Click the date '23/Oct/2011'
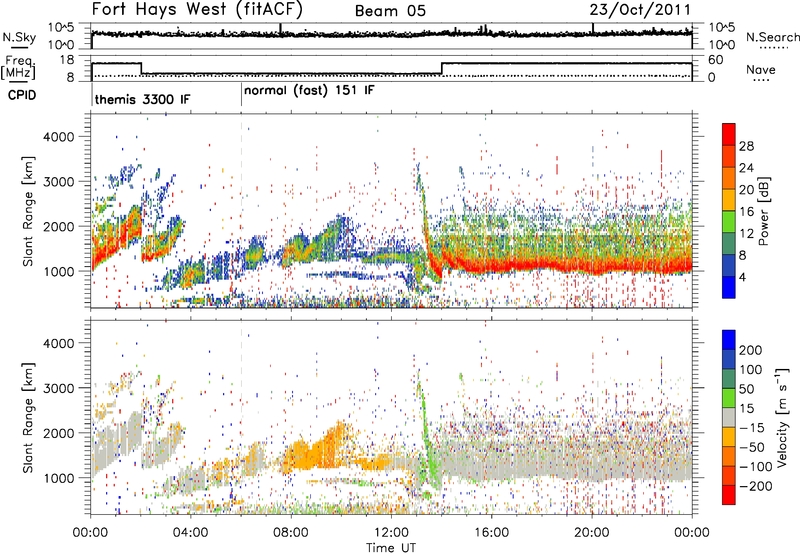 coord(640,10)
